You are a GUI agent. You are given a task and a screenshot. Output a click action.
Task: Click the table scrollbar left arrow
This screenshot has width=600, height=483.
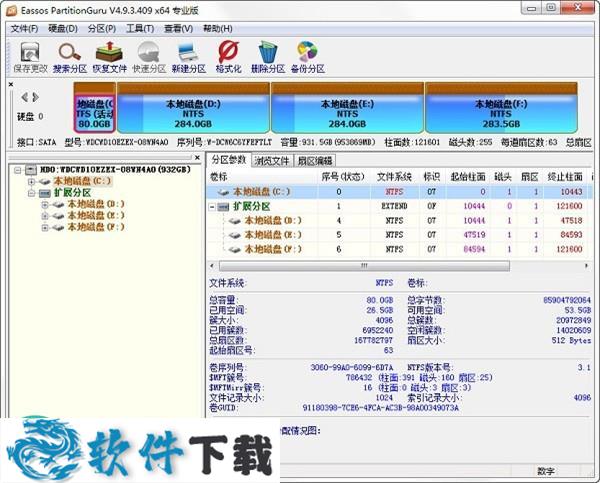point(212,266)
